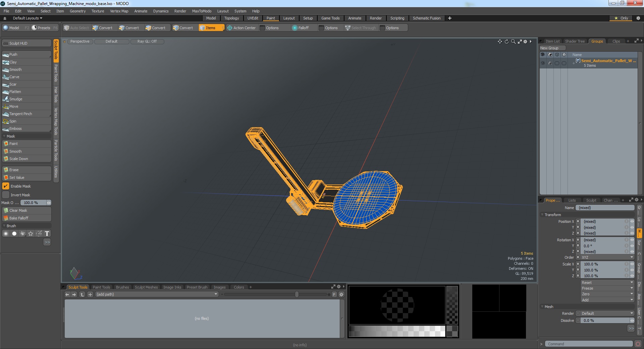644x349 pixels.
Task: Toggle the Invert Mask checkbox
Action: (x=6, y=195)
